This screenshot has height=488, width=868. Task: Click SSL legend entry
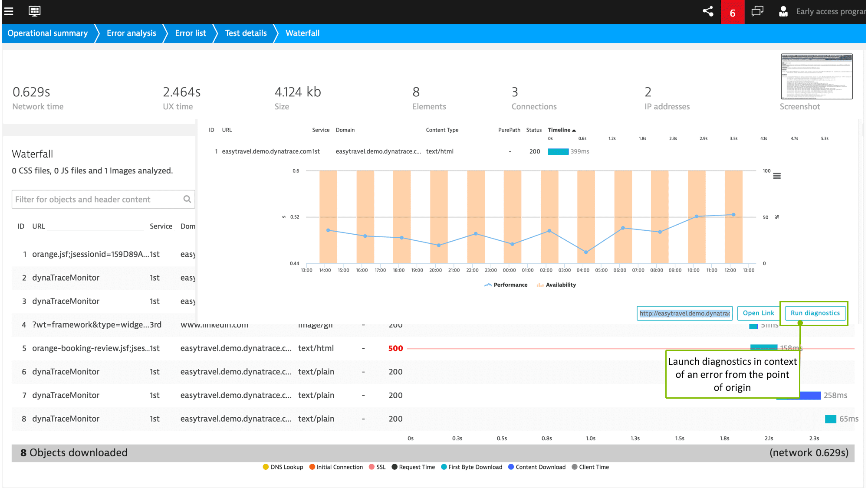click(x=377, y=467)
